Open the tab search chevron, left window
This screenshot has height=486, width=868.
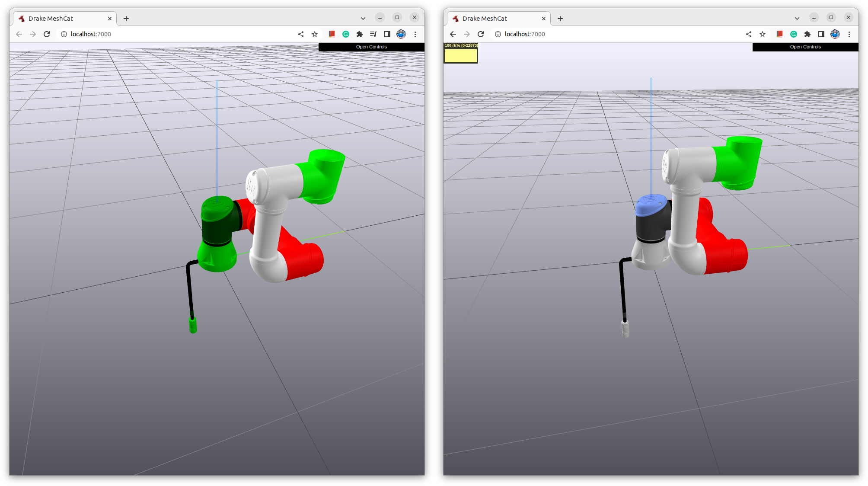click(363, 18)
